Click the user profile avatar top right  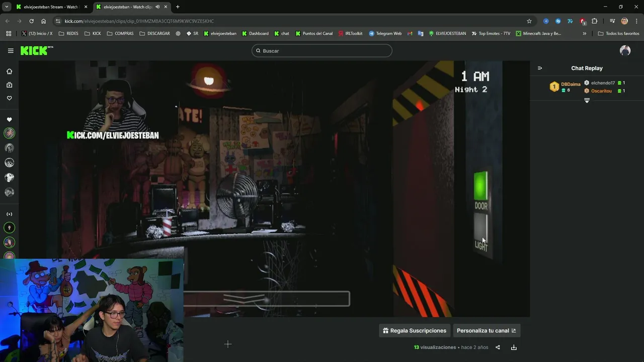[625, 50]
